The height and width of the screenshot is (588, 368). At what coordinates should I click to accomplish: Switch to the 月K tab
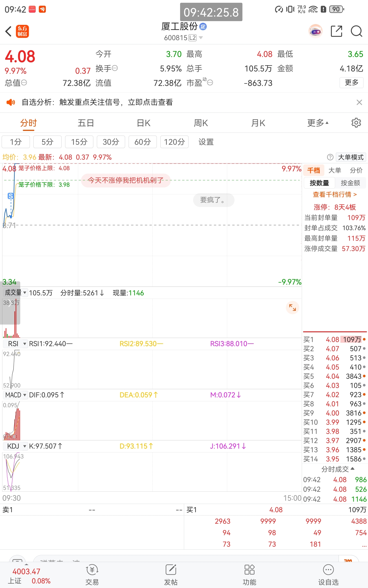point(258,123)
